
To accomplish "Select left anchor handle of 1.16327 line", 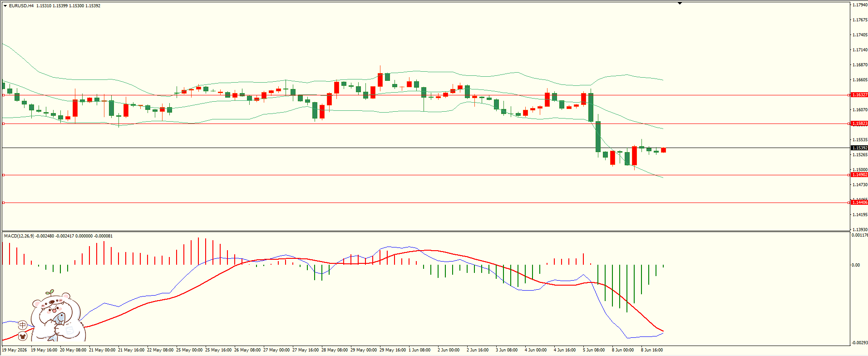I will tap(3, 95).
